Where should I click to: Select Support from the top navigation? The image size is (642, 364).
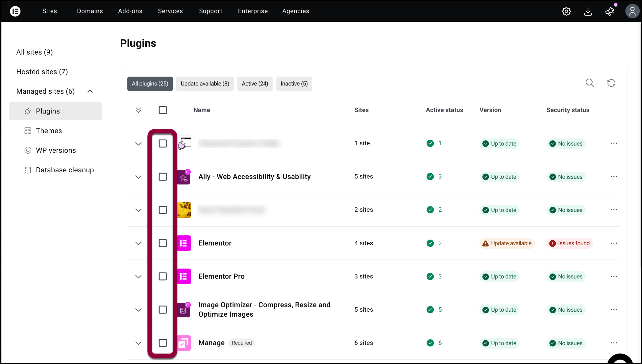point(210,11)
